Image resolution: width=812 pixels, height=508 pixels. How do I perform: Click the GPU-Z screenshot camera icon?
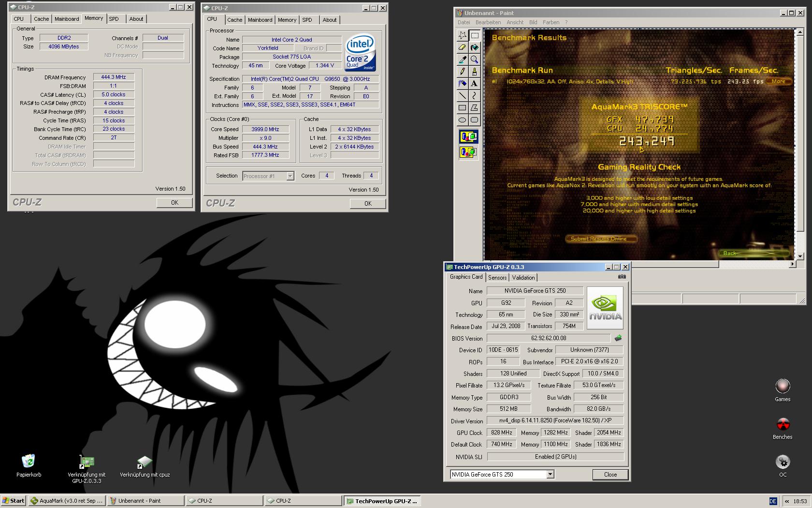pyautogui.click(x=622, y=277)
